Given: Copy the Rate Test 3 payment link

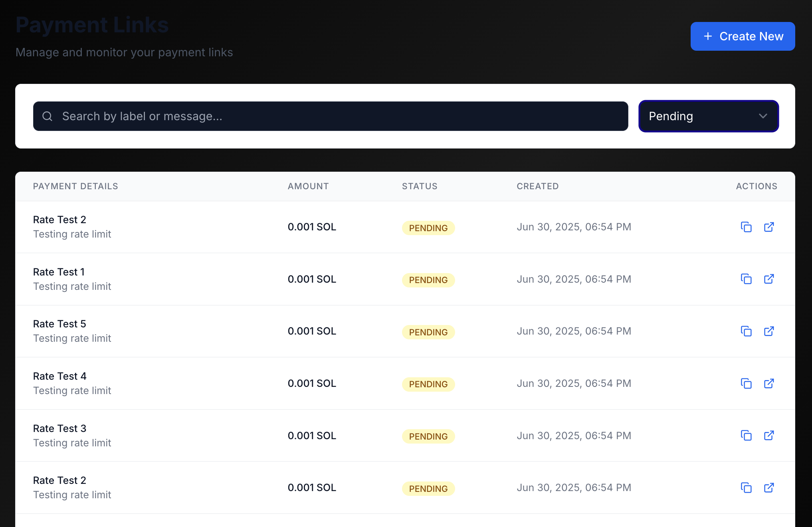Looking at the screenshot, I should point(746,436).
